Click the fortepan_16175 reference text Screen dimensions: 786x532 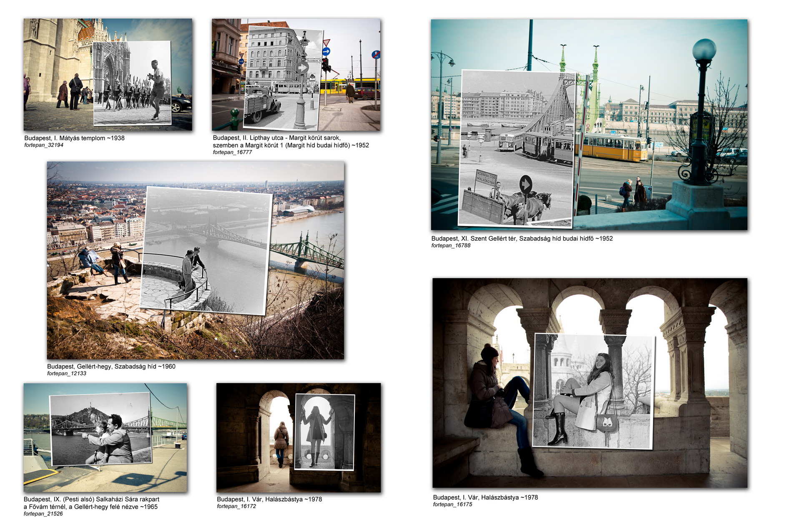452,504
